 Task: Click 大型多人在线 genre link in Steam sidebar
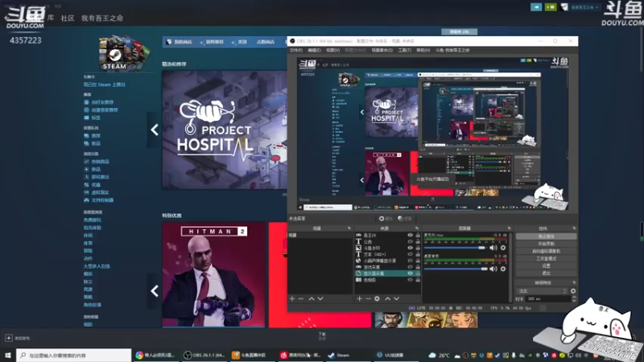click(x=97, y=266)
